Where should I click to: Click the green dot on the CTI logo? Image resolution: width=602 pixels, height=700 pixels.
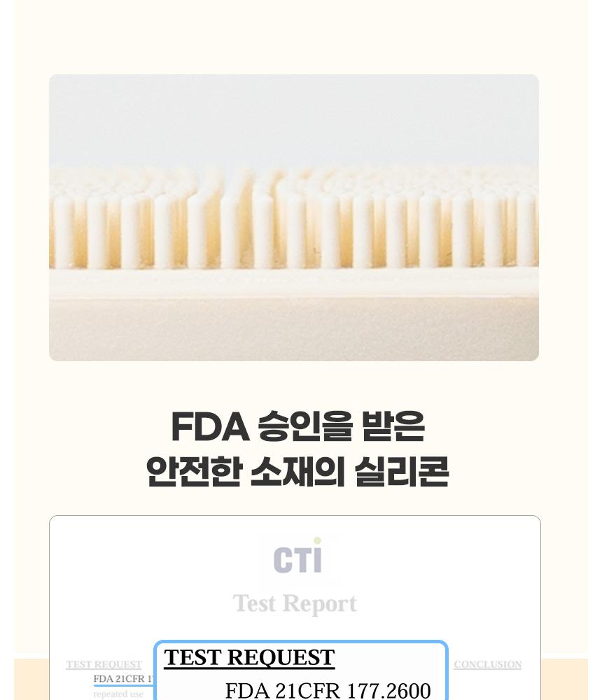(317, 541)
